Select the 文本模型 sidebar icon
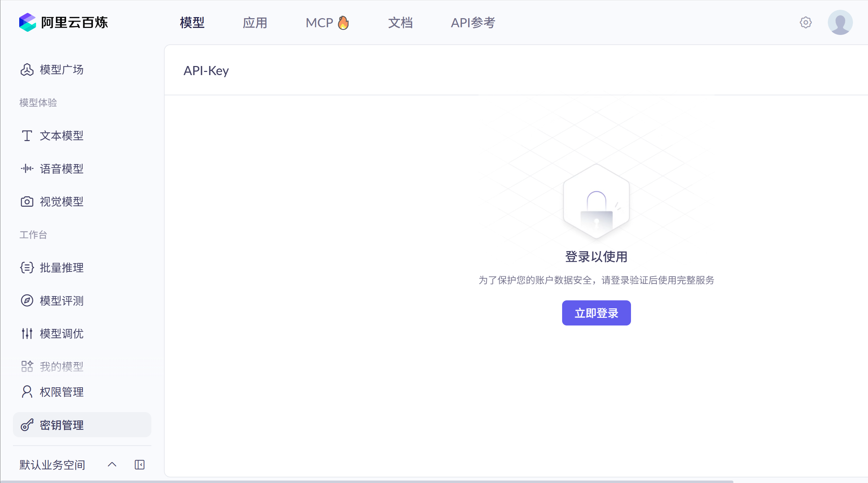This screenshot has height=483, width=868. [27, 136]
